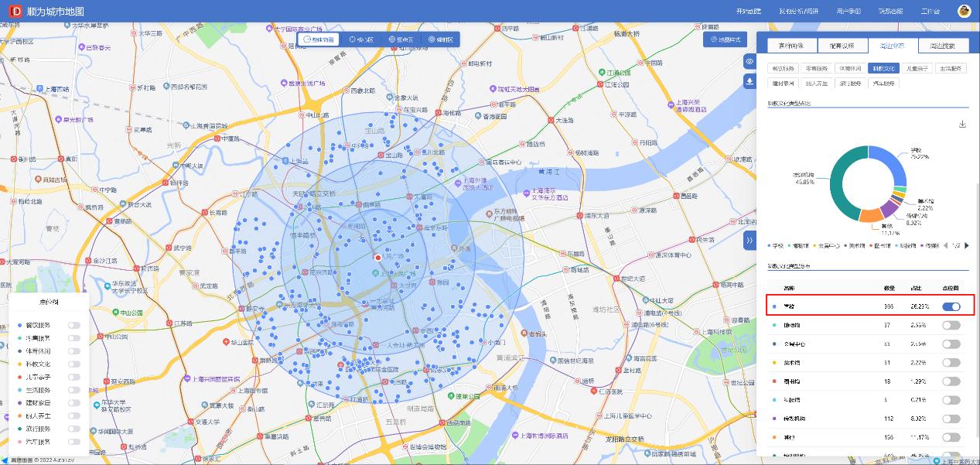Click 博物馆 entry in donut chart legend
980x465 pixels.
[797, 245]
